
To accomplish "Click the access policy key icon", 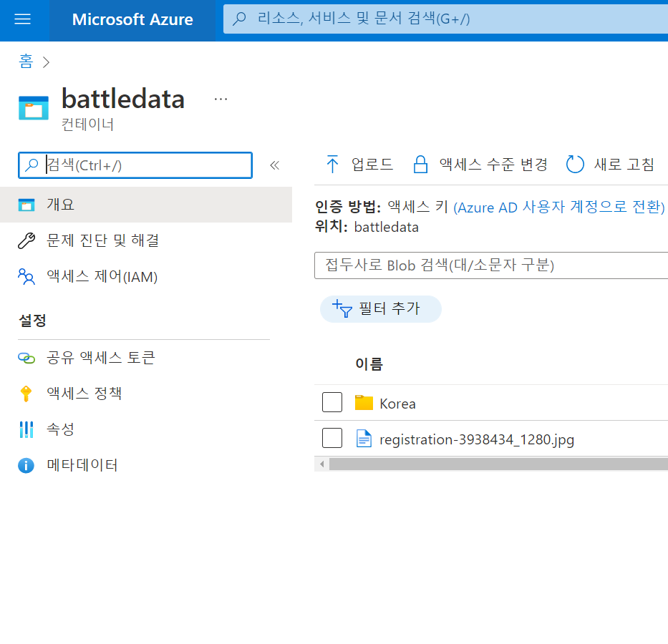I will click(26, 394).
